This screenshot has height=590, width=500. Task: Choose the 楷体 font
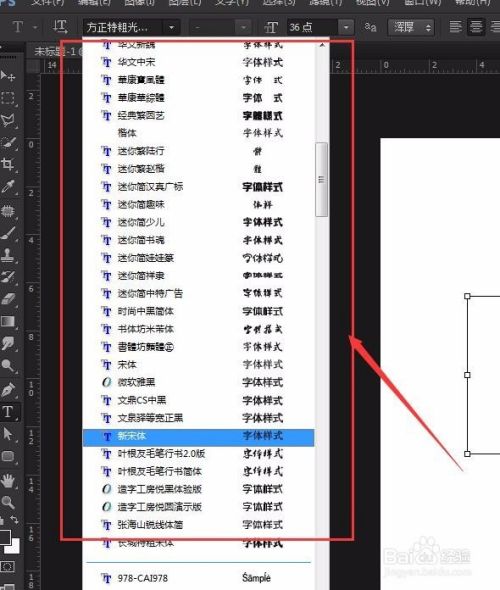tap(198, 133)
